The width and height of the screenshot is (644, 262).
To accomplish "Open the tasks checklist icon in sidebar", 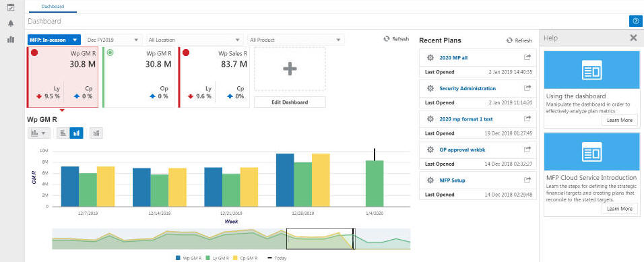I will pos(11,7).
